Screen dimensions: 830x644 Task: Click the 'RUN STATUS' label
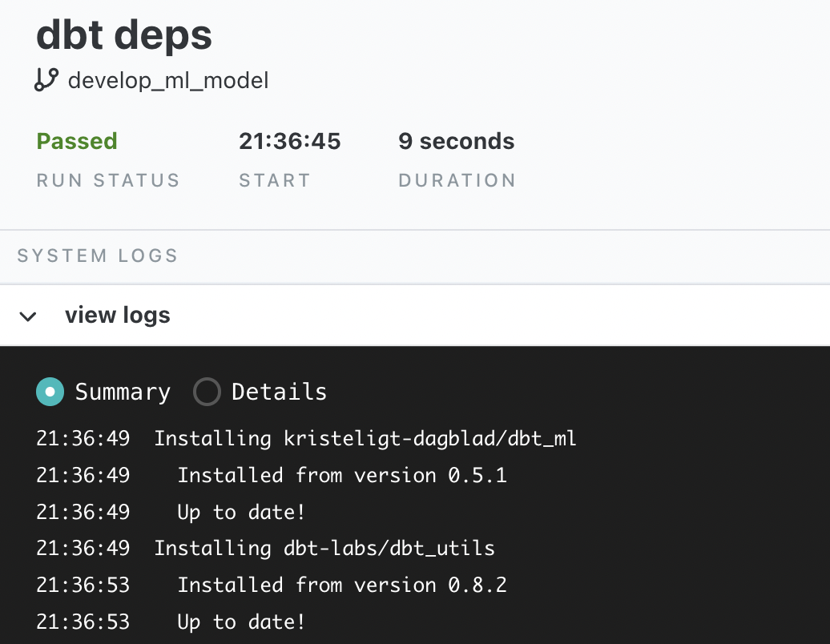click(x=108, y=180)
